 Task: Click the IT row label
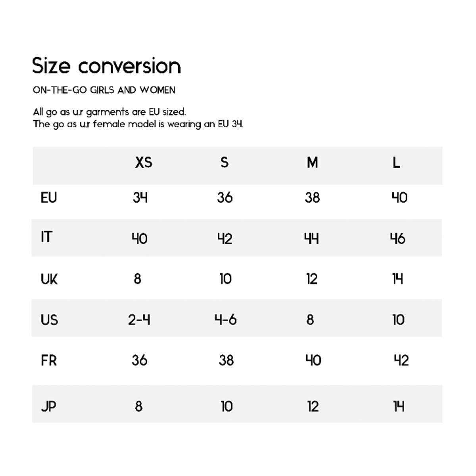pyautogui.click(x=46, y=237)
